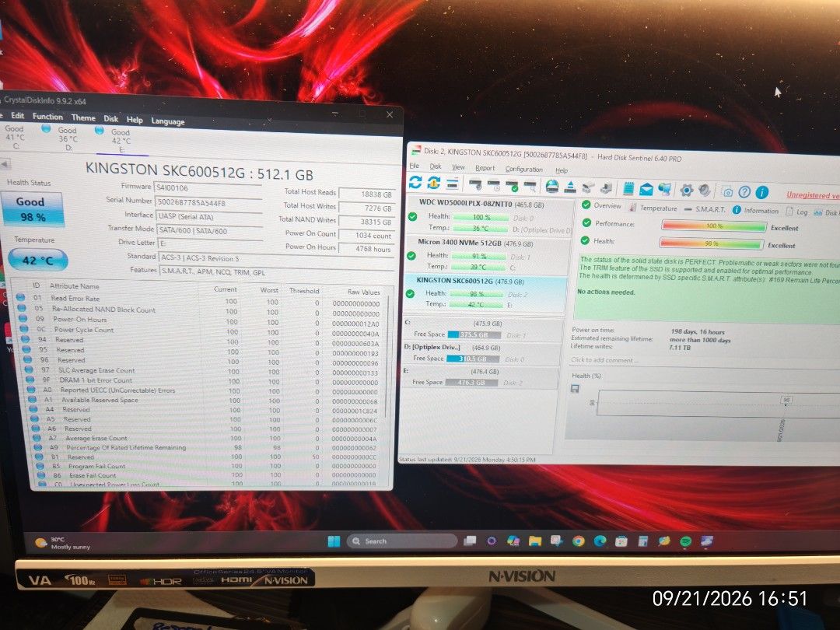Open the Theme menu in CrystalDiskInfo

point(83,118)
